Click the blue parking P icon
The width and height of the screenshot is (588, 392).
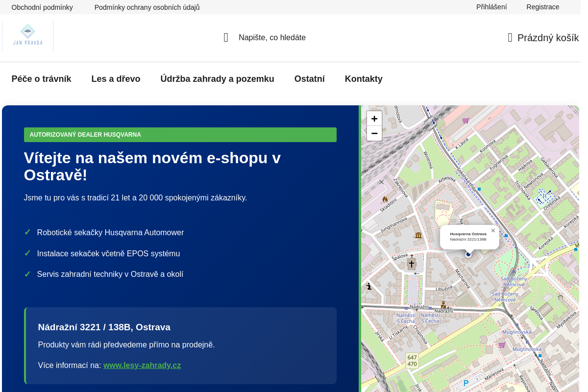tap(466, 383)
